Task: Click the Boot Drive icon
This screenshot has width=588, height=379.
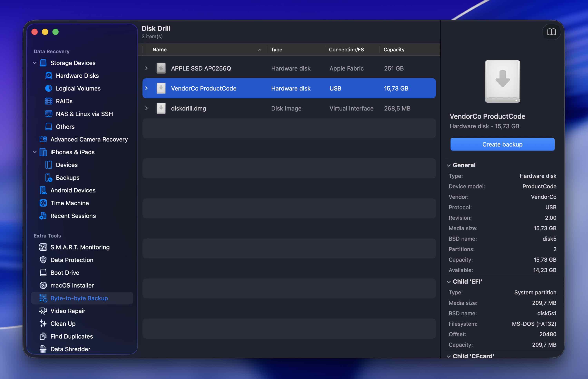Action: click(x=43, y=273)
